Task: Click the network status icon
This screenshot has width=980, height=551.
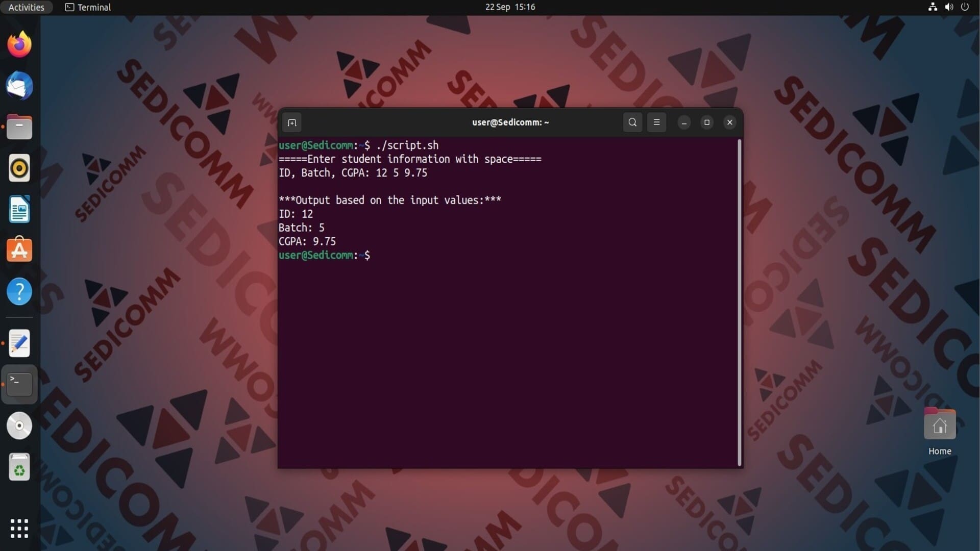Action: [933, 7]
